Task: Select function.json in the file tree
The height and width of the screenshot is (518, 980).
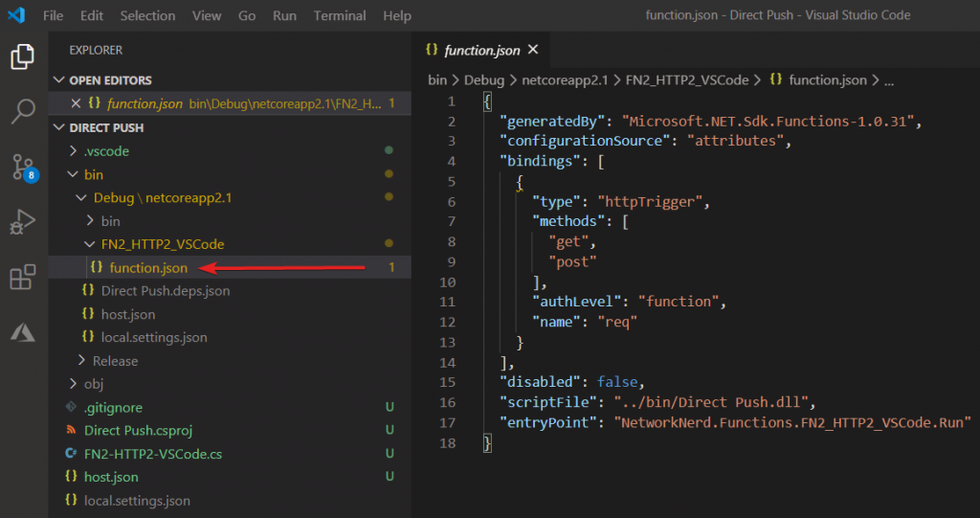Action: [x=230, y=268]
